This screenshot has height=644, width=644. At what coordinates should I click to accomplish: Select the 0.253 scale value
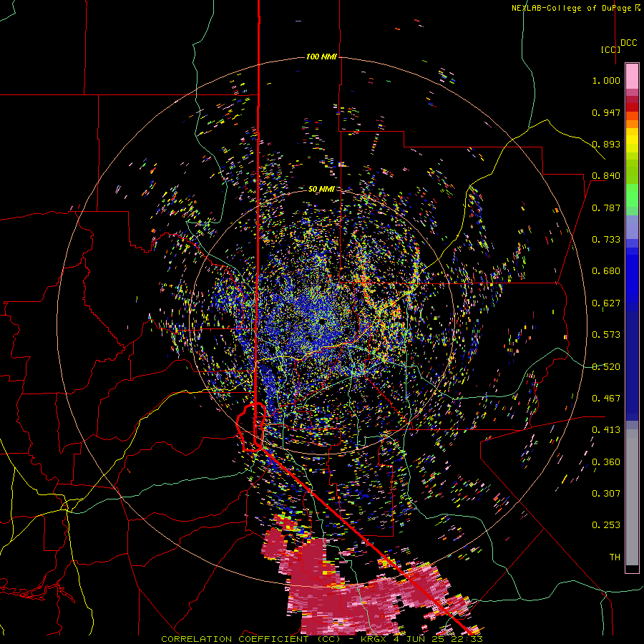pos(606,525)
